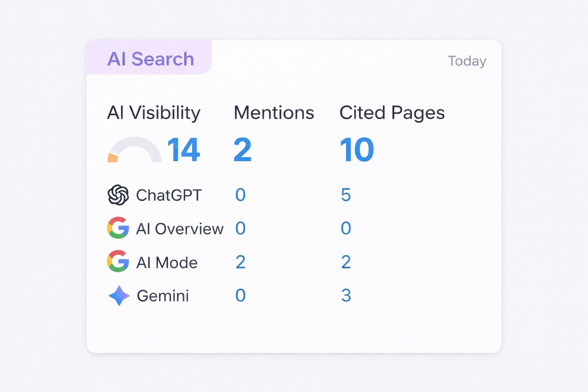Open Gemini cited pages count 3
588x392 pixels.
pos(346,295)
